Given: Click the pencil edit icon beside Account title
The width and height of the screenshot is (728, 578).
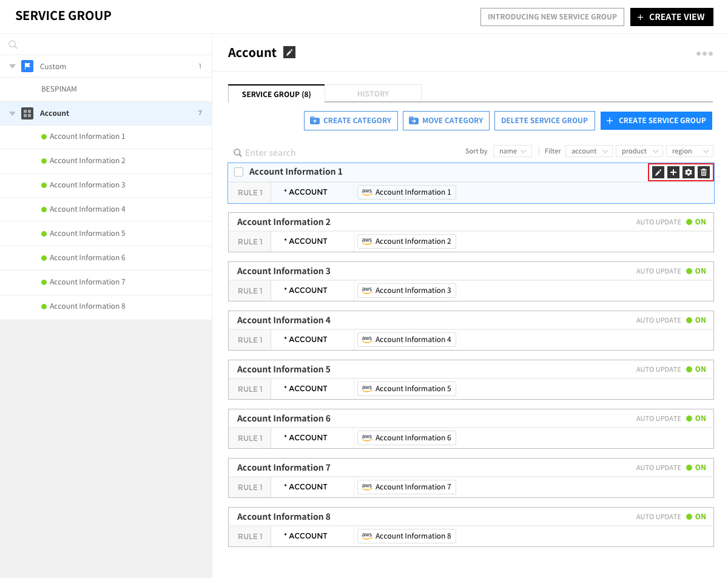Looking at the screenshot, I should (x=289, y=53).
